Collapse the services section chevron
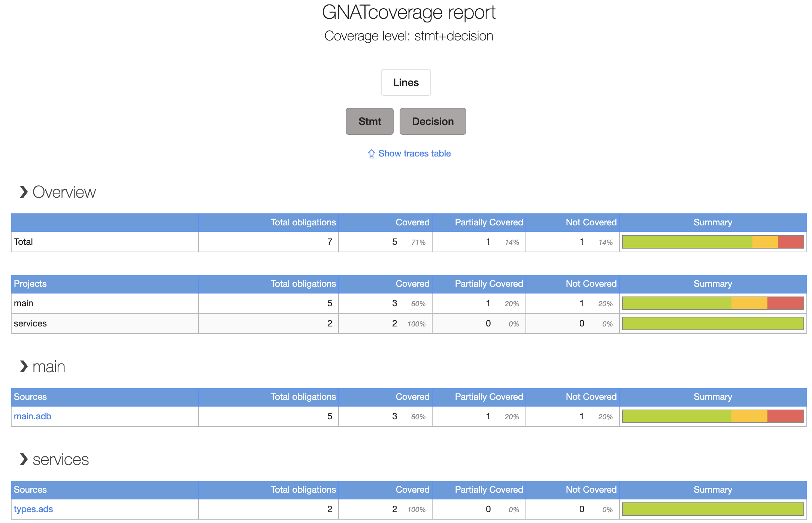Viewport: 812px width, 523px height. pyautogui.click(x=24, y=459)
